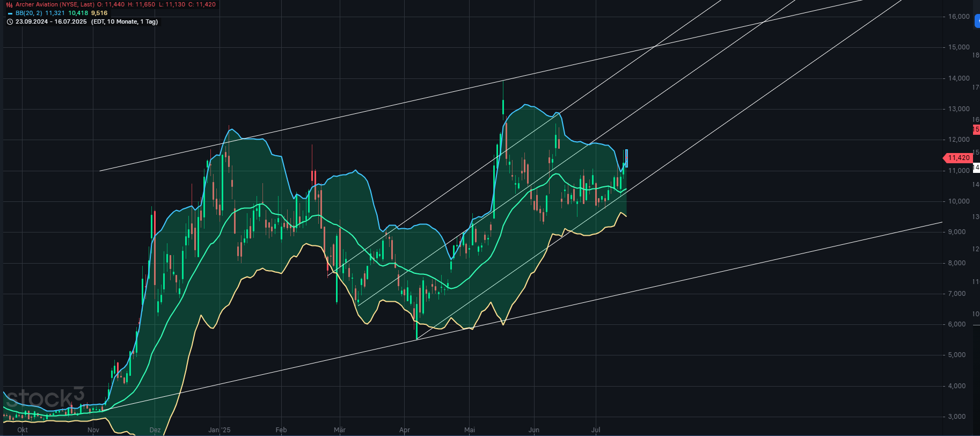Viewport: 980px width, 436px height.
Task: Click the red 11,420 current price marker
Action: coord(958,158)
